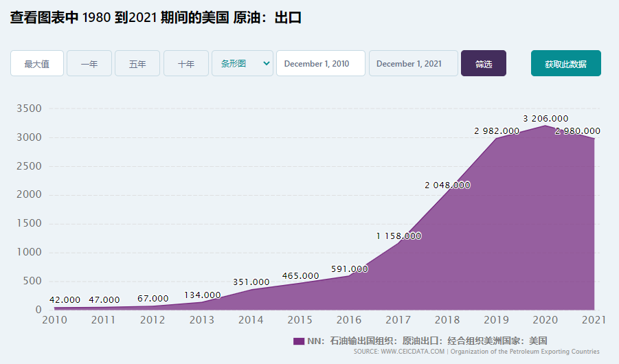Screen dimensions: 619x364
Task: Click the 获取此数据 button
Action: (565, 63)
